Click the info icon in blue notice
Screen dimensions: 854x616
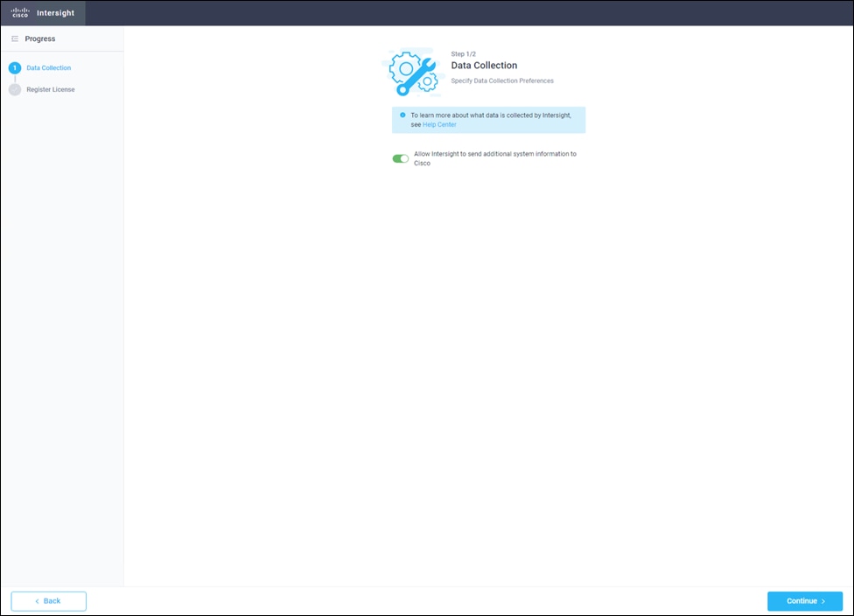(402, 115)
